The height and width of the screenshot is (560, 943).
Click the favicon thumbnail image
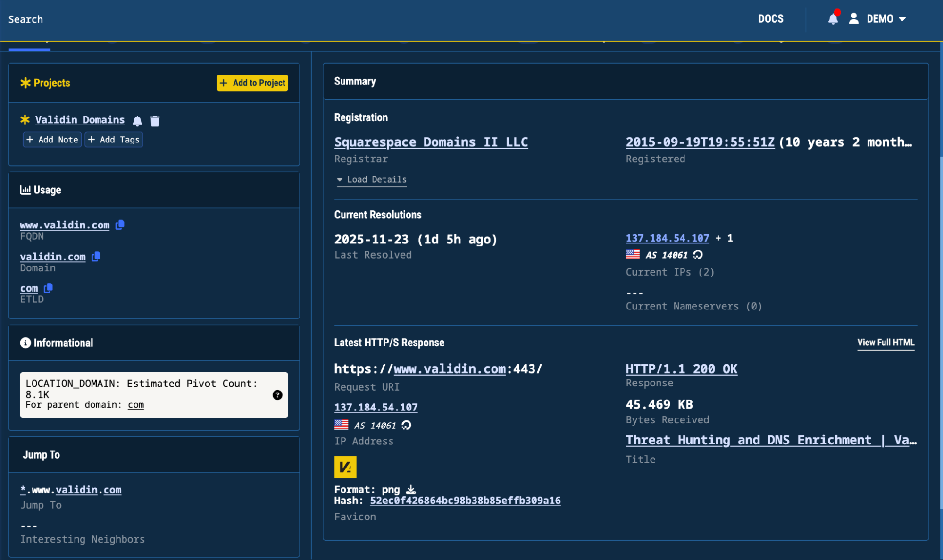[344, 467]
